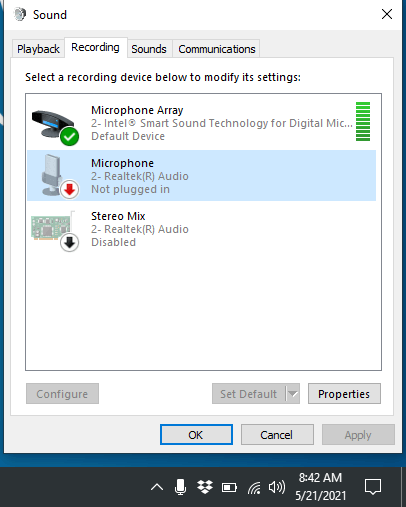Confirm with the OK button
The height and width of the screenshot is (507, 406).
[x=196, y=435]
